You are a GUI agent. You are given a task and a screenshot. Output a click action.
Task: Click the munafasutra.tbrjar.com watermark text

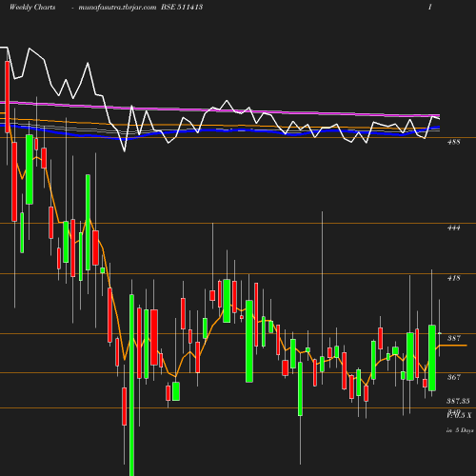click(117, 8)
